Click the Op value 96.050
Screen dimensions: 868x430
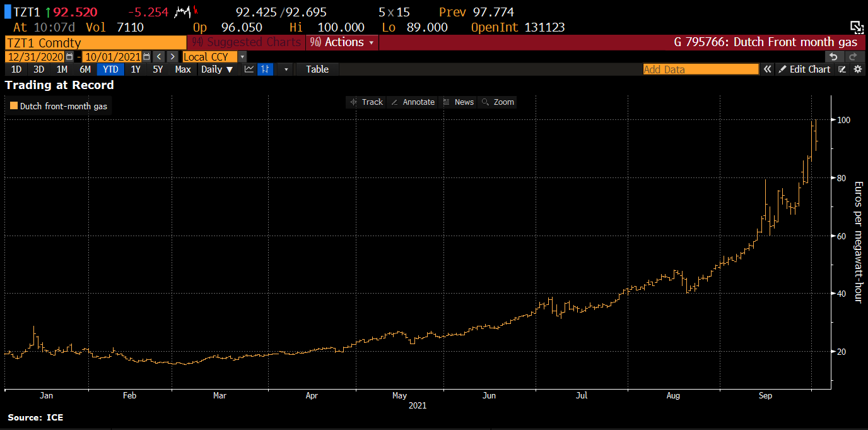[x=242, y=27]
